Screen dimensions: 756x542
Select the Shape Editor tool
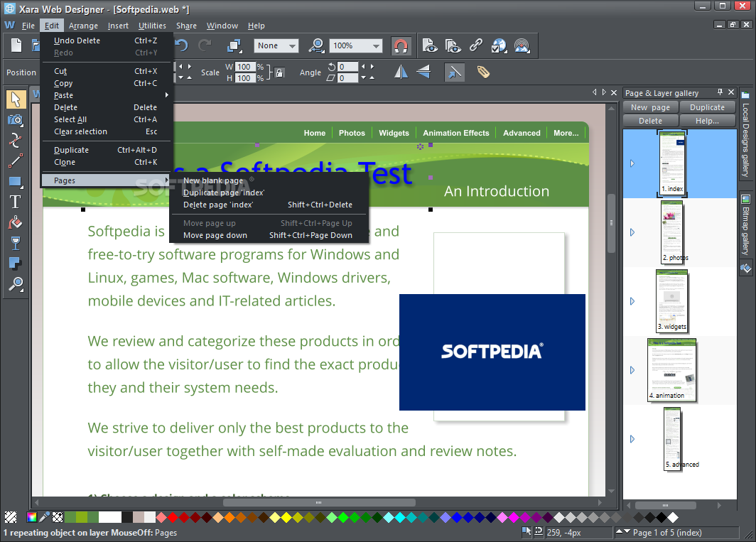click(x=16, y=141)
